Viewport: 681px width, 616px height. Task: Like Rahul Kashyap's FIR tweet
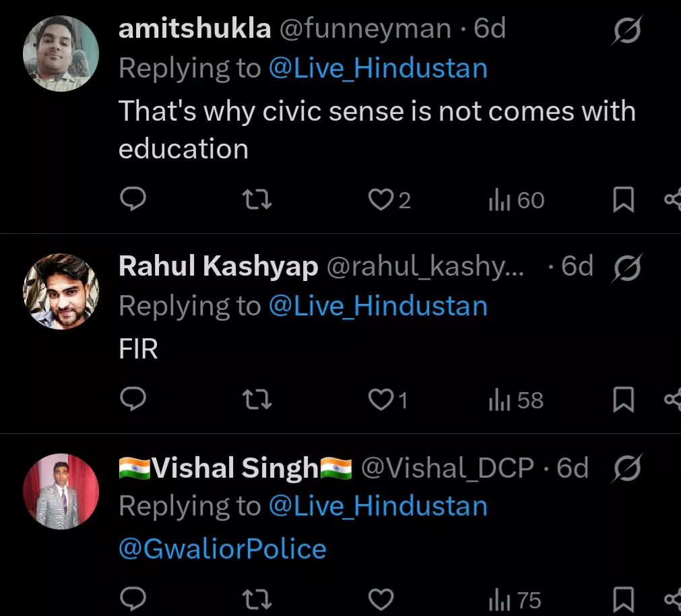[381, 400]
